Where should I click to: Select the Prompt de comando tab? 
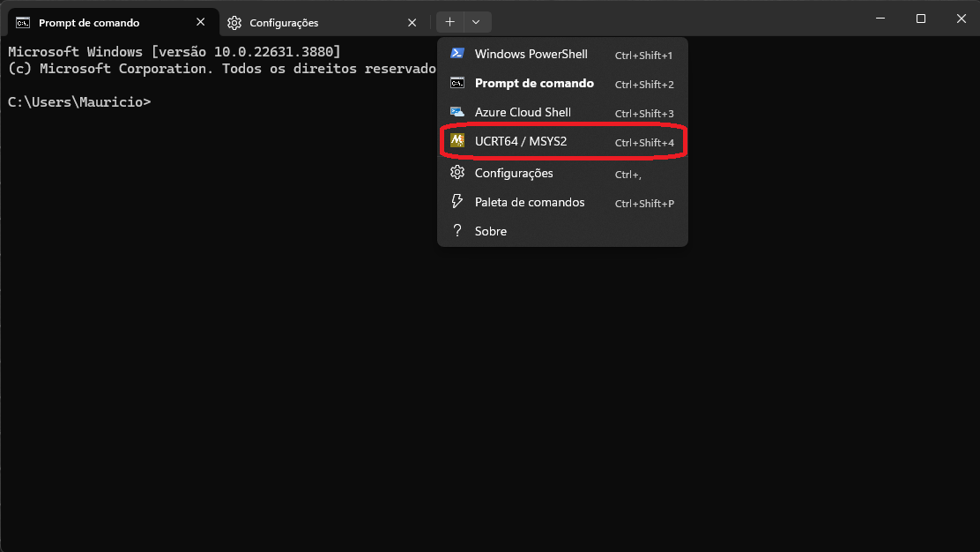click(97, 23)
